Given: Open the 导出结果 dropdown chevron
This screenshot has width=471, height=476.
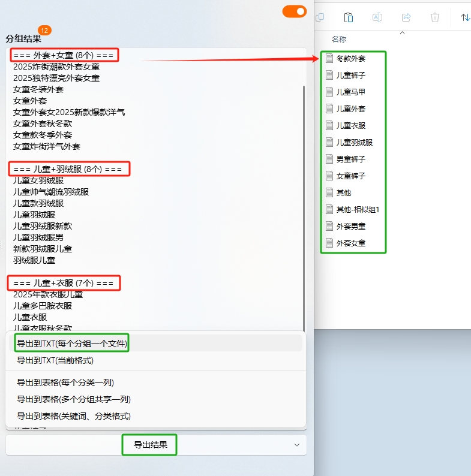Looking at the screenshot, I should coord(297,445).
